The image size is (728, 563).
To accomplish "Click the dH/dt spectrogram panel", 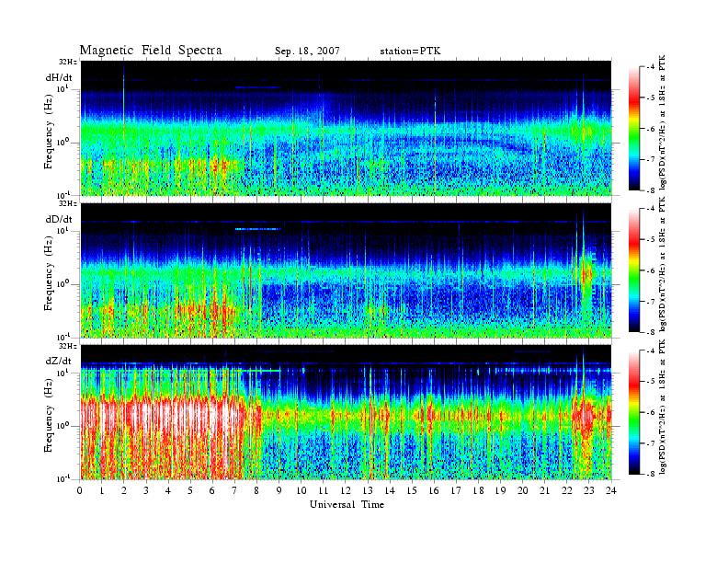I will (347, 128).
